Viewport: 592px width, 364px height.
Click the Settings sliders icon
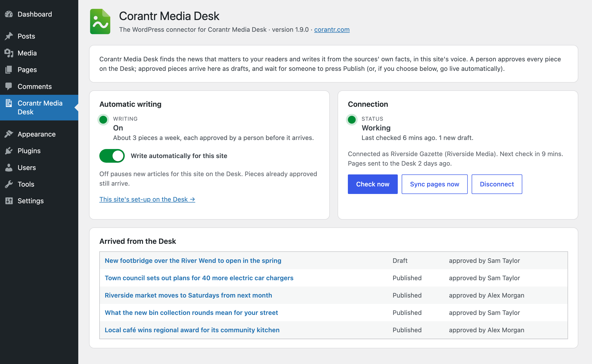(x=9, y=201)
